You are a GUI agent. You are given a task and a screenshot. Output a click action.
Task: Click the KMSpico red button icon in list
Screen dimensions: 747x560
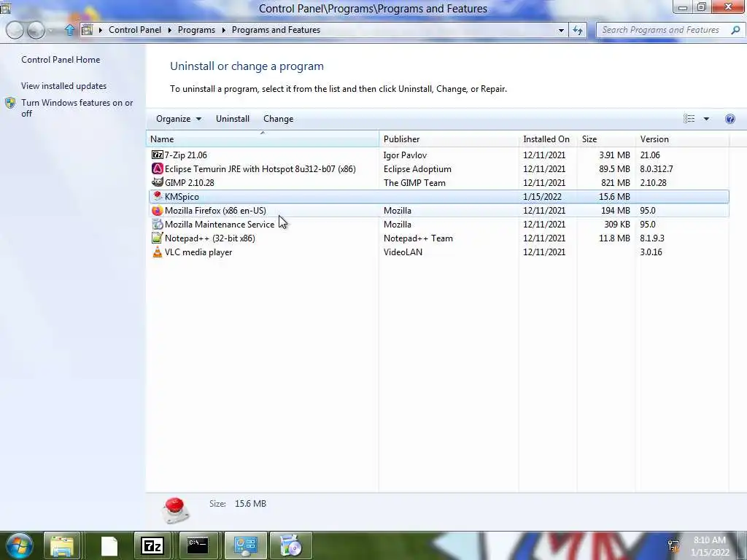[x=158, y=196]
